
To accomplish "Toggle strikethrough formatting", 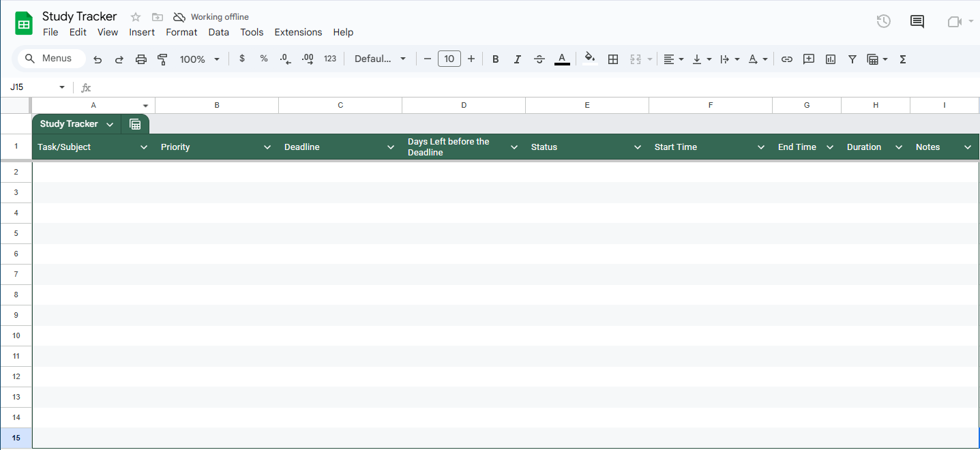I will (539, 59).
